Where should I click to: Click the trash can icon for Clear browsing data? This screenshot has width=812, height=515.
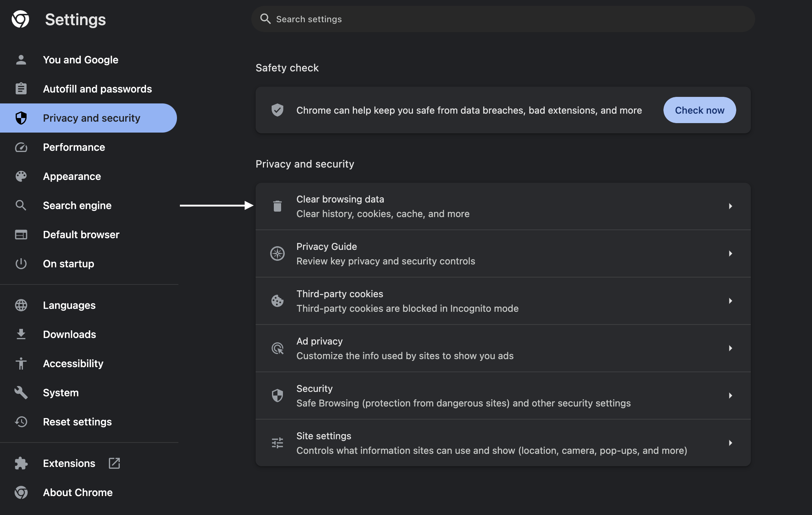coord(277,206)
